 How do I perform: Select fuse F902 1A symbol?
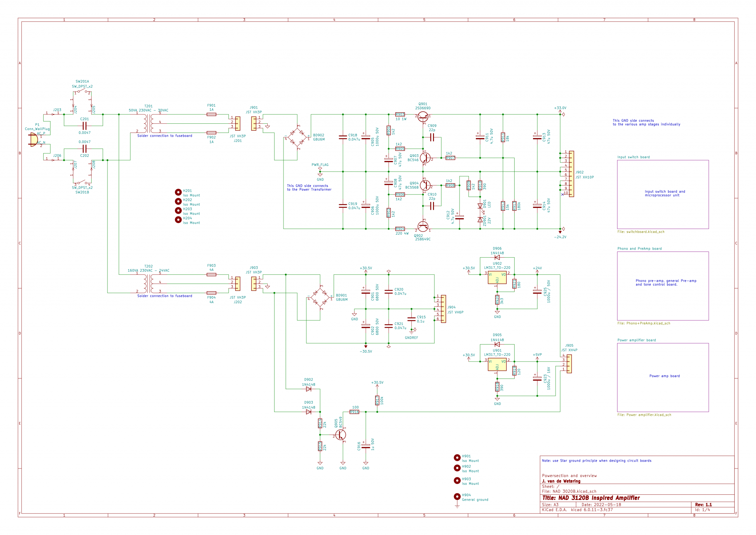click(212, 133)
